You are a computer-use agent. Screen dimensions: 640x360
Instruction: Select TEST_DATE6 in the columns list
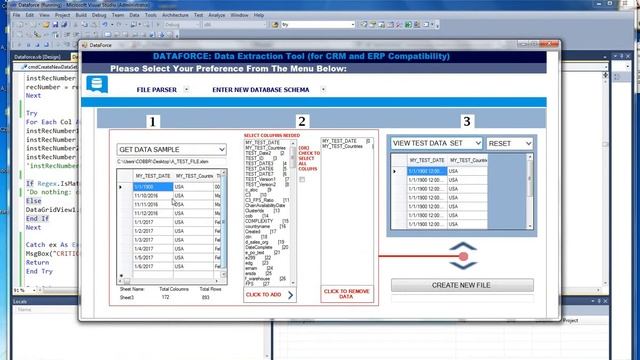[x=265, y=169]
